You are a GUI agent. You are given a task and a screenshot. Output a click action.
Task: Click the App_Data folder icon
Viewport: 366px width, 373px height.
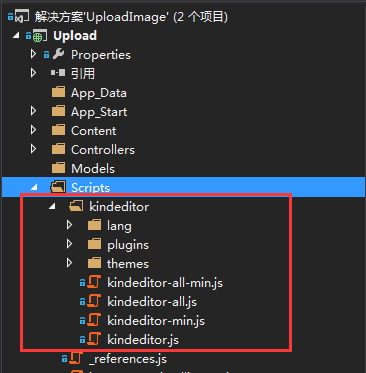click(58, 92)
